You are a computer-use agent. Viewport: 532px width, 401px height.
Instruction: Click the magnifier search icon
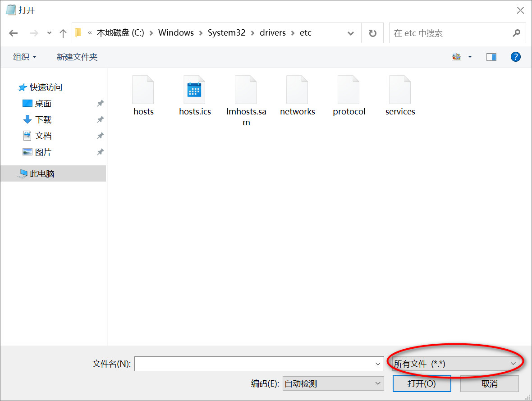(x=516, y=33)
